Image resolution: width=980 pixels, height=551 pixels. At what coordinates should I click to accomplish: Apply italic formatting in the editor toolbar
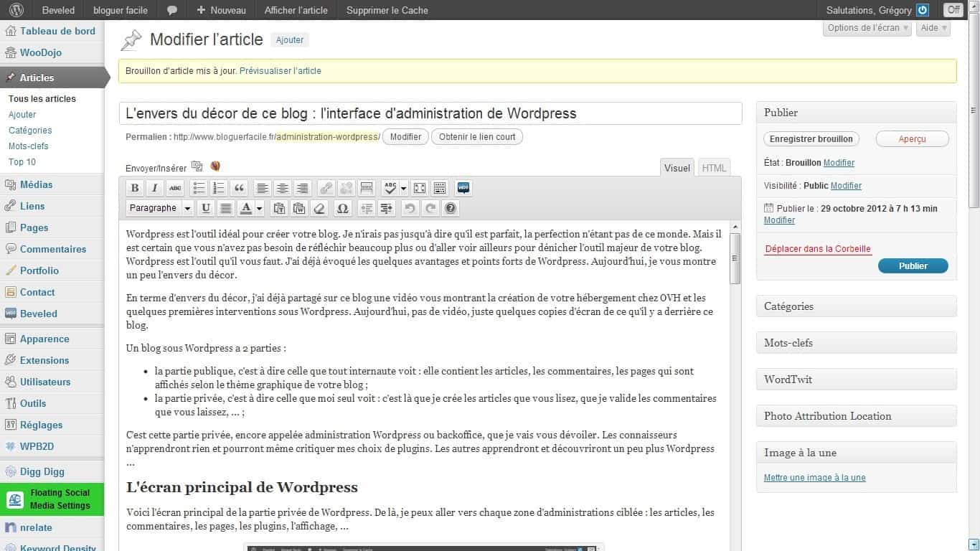[x=154, y=189]
